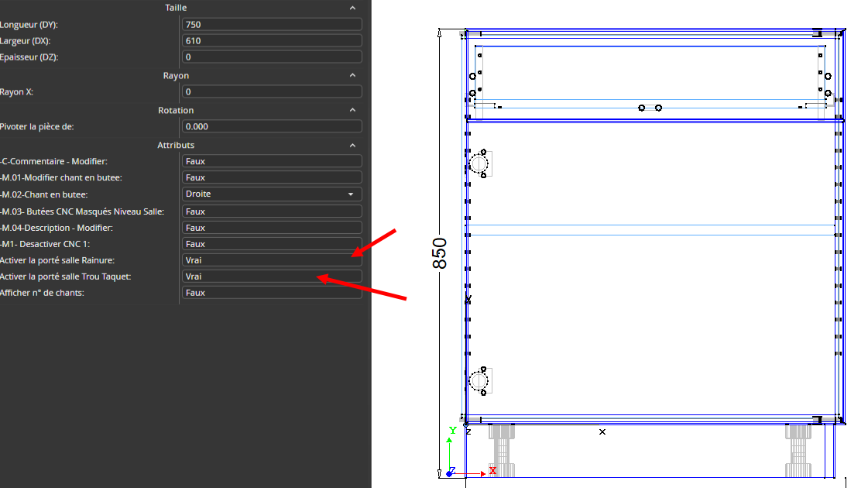The height and width of the screenshot is (488, 868).
Task: Click the 'Pivoter la pièce de' rotation field
Action: pos(272,126)
